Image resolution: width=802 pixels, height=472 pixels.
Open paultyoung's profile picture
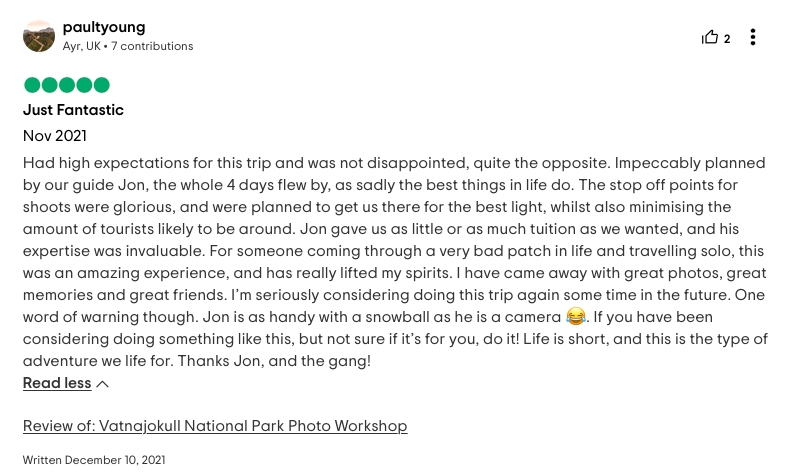[x=39, y=36]
